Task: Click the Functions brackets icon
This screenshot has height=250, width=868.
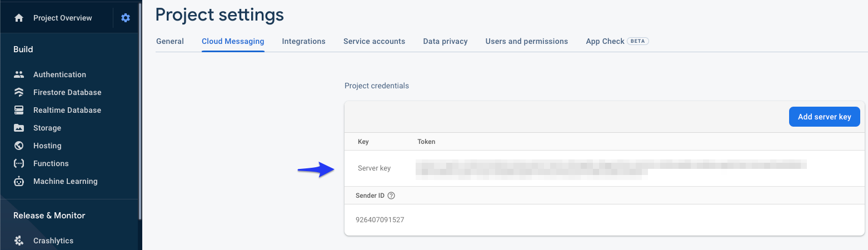Action: 19,163
